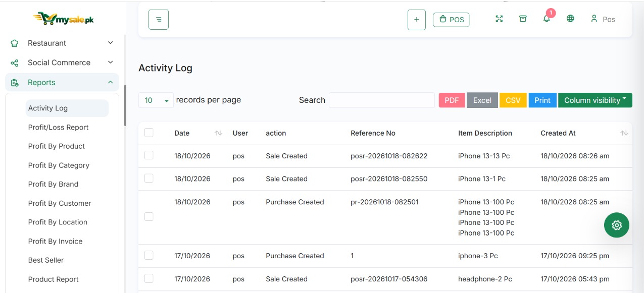Click the Reports clipboard icon
Viewport: 644px width, 293px height.
(x=15, y=83)
